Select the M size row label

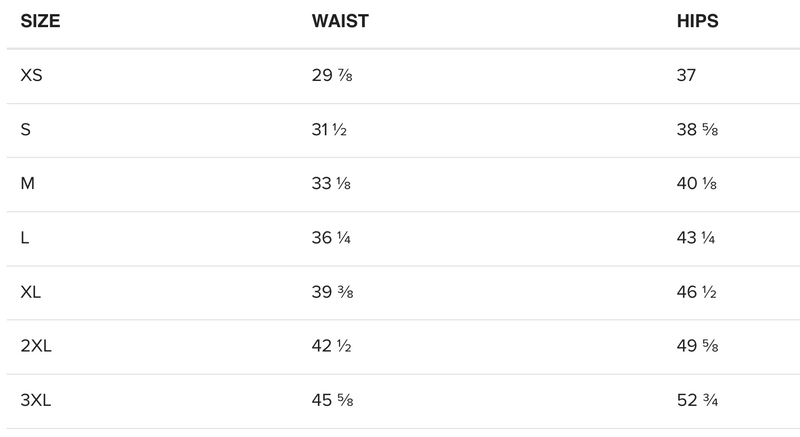pyautogui.click(x=27, y=184)
